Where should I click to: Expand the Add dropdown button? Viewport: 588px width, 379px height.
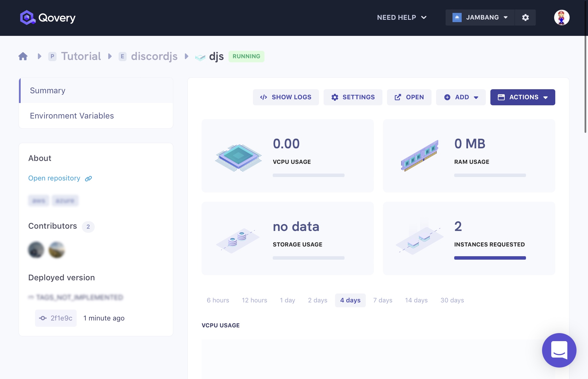coord(461,97)
